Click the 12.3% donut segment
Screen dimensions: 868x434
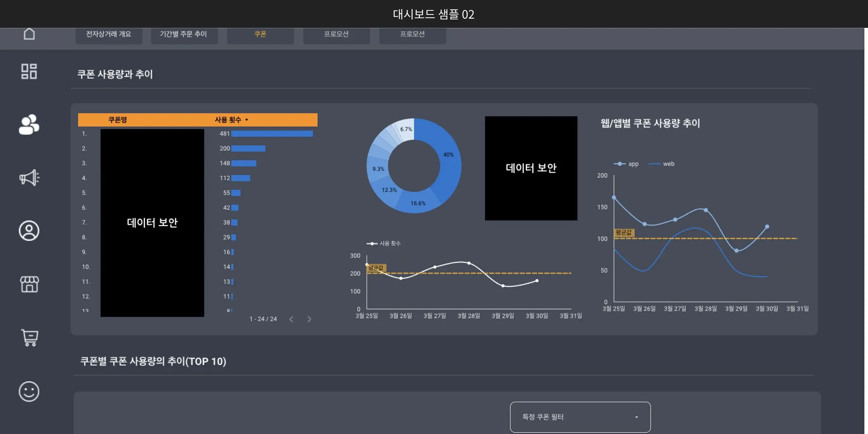(389, 190)
